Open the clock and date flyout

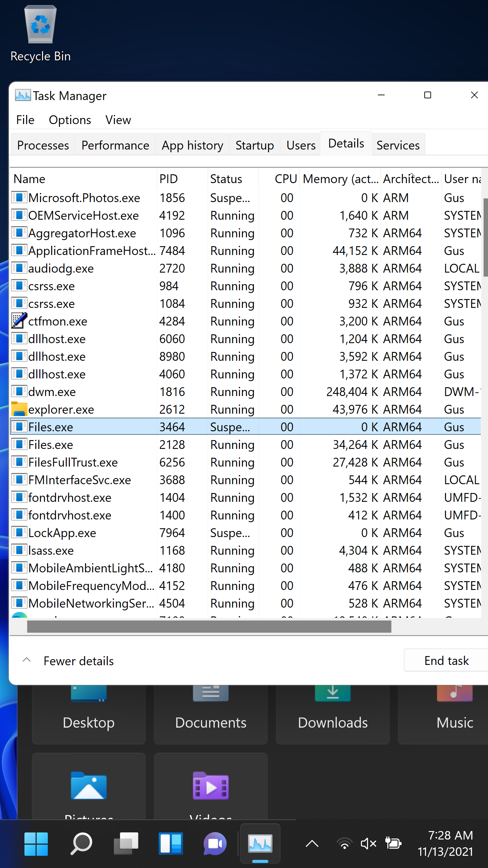[445, 844]
